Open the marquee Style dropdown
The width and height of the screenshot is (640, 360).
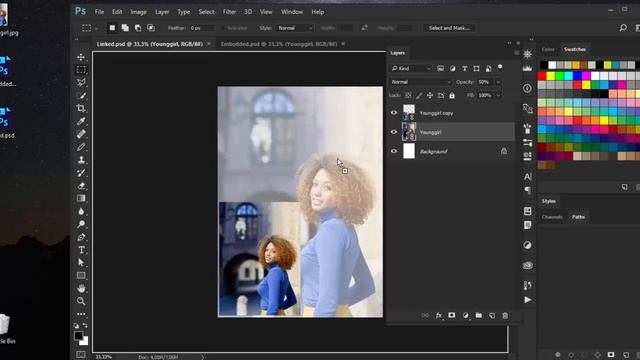[x=295, y=28]
